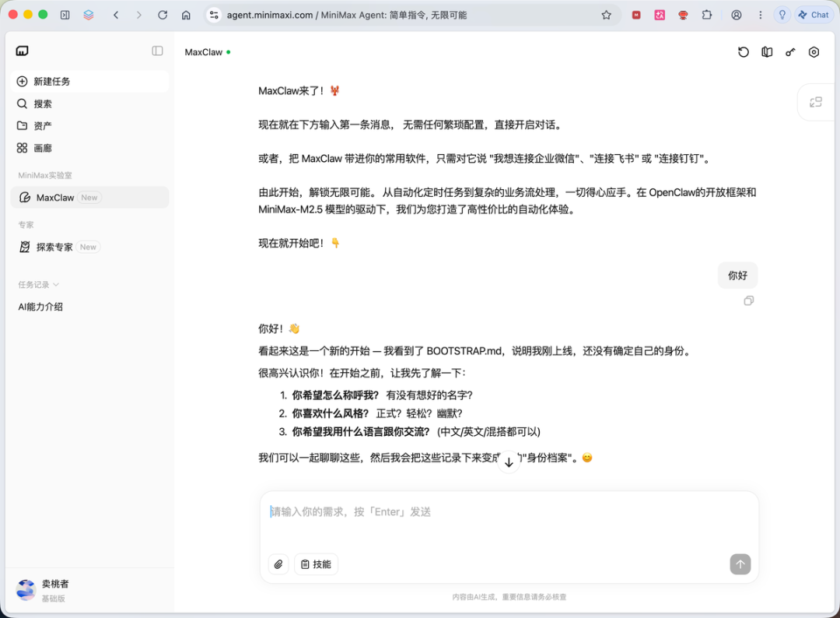Click the restart/refresh conversation icon in header
The image size is (840, 618).
(x=744, y=52)
